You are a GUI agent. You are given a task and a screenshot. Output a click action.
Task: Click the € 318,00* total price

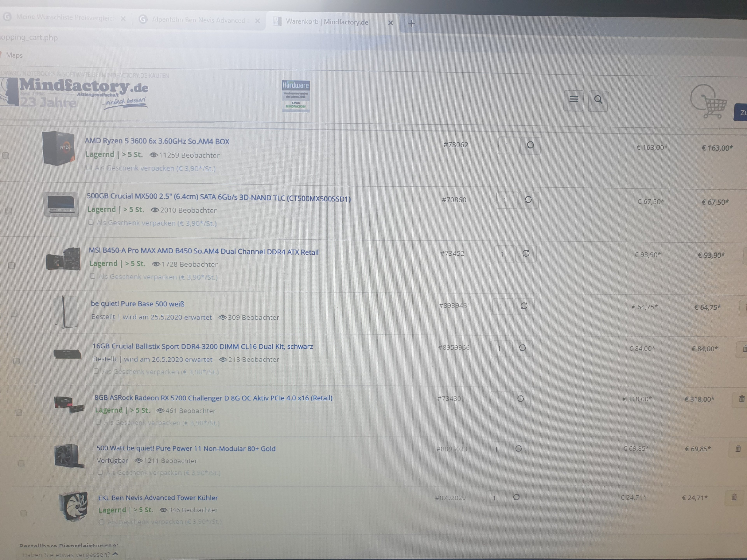tap(699, 399)
